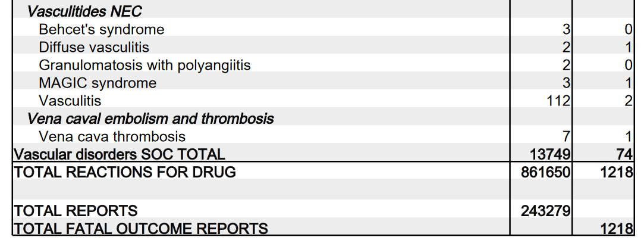Click the MAGIC syndrome row label
The image size is (644, 243).
click(98, 83)
